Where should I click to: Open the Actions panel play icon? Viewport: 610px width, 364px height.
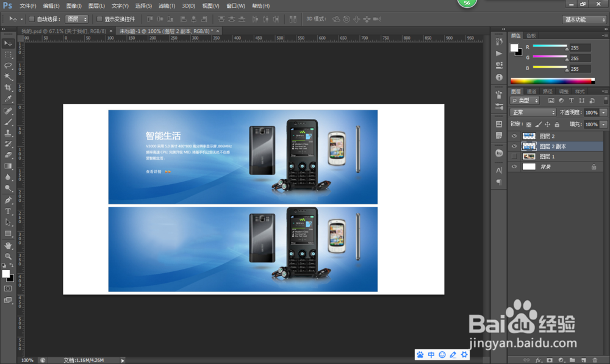point(499,53)
